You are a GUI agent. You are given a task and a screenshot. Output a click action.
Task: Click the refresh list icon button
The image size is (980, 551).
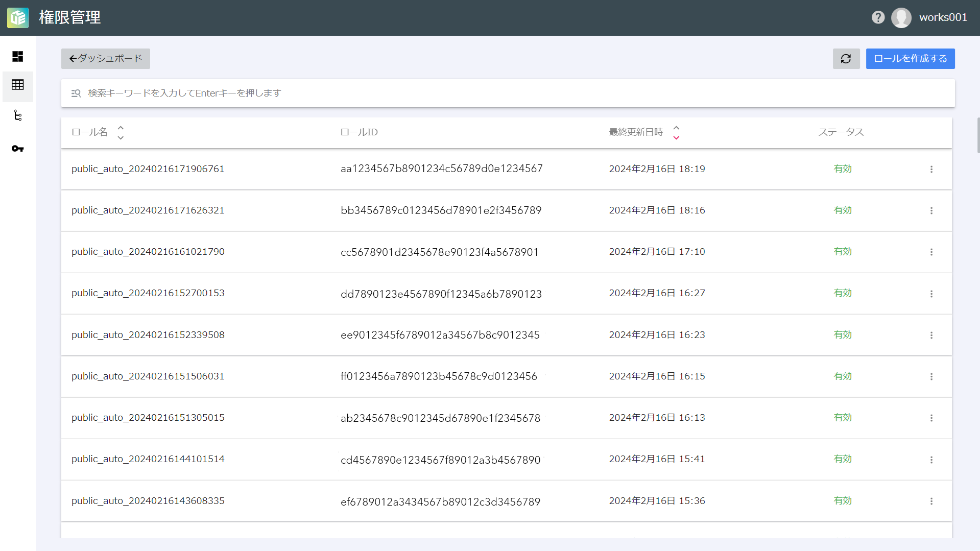(x=846, y=59)
